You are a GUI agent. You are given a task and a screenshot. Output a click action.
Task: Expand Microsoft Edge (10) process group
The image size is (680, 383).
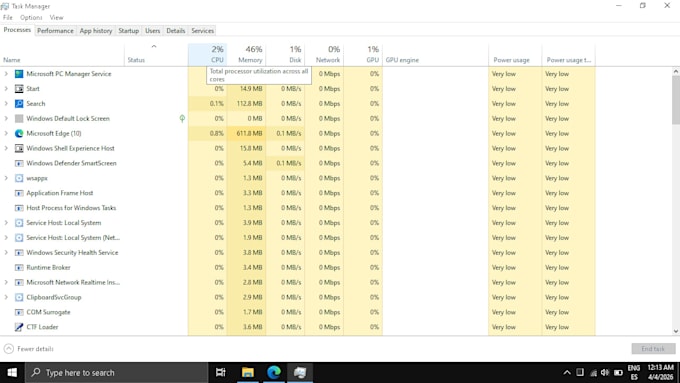coord(6,133)
